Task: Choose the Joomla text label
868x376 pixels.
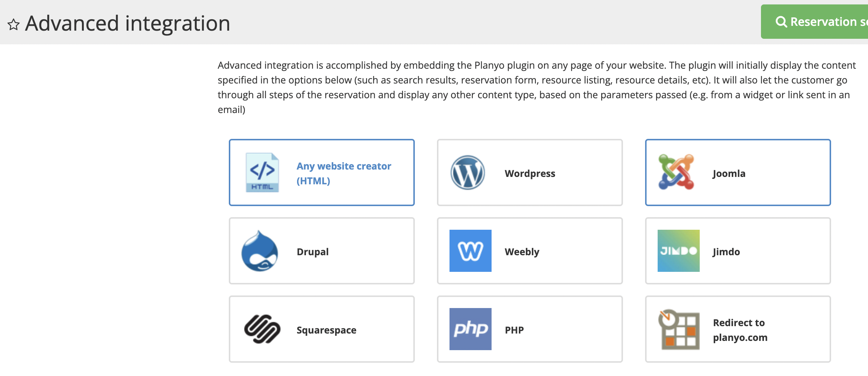Action: 729,174
